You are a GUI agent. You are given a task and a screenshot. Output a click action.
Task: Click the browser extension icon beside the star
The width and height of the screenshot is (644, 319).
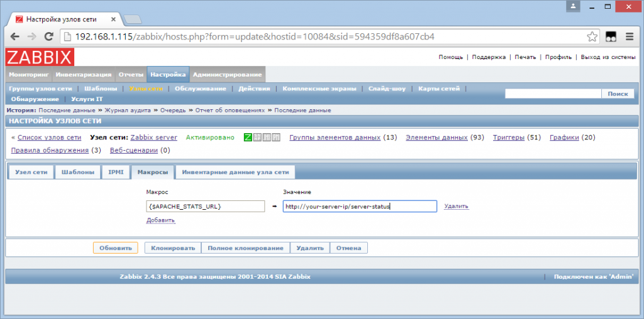point(611,36)
